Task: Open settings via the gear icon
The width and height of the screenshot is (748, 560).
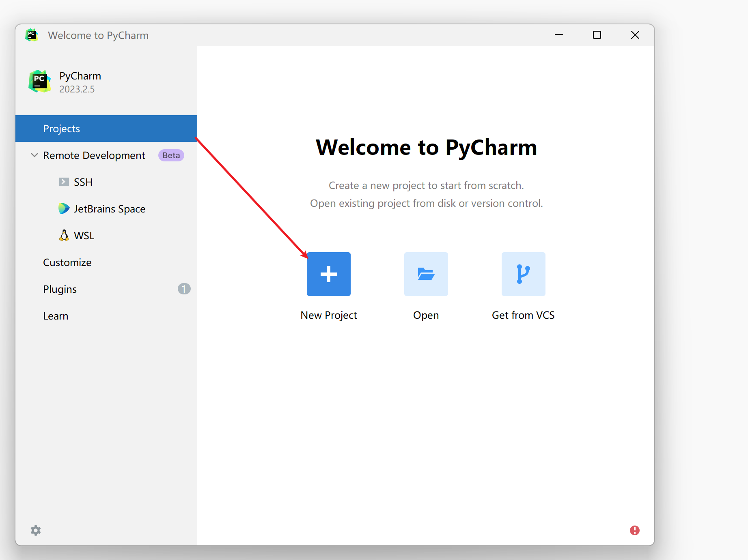Action: (x=36, y=530)
